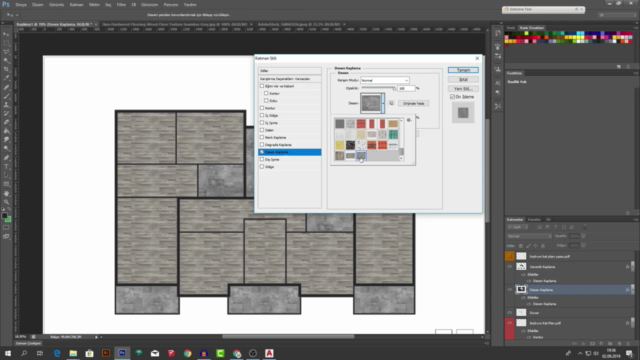Open the pattern picker dropdown arrow
This screenshot has width=640, height=360.
click(x=383, y=103)
